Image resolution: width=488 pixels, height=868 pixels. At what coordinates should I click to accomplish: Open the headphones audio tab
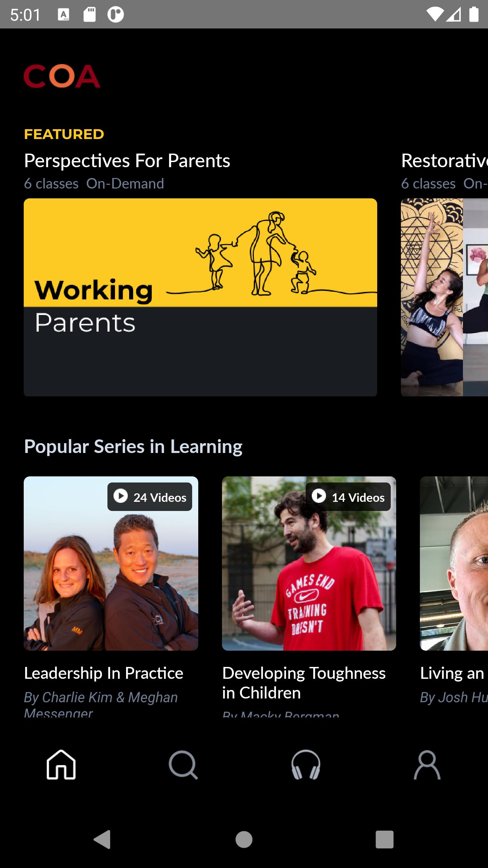point(306,765)
